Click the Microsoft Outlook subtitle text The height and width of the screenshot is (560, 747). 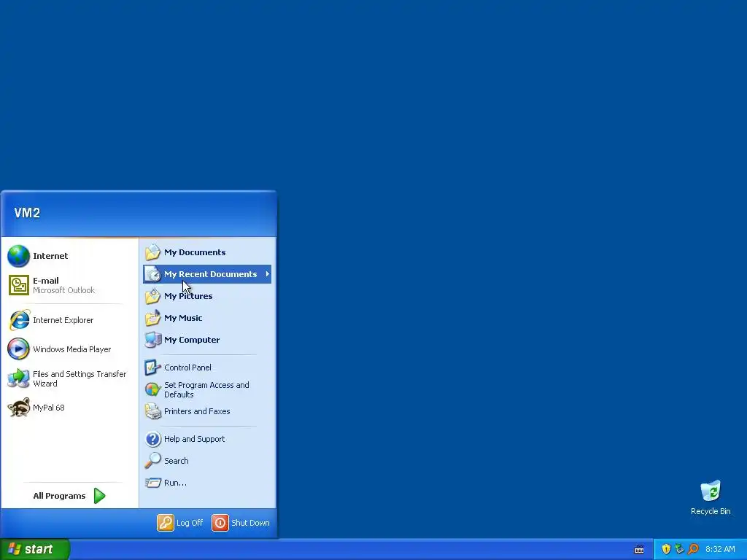64,290
